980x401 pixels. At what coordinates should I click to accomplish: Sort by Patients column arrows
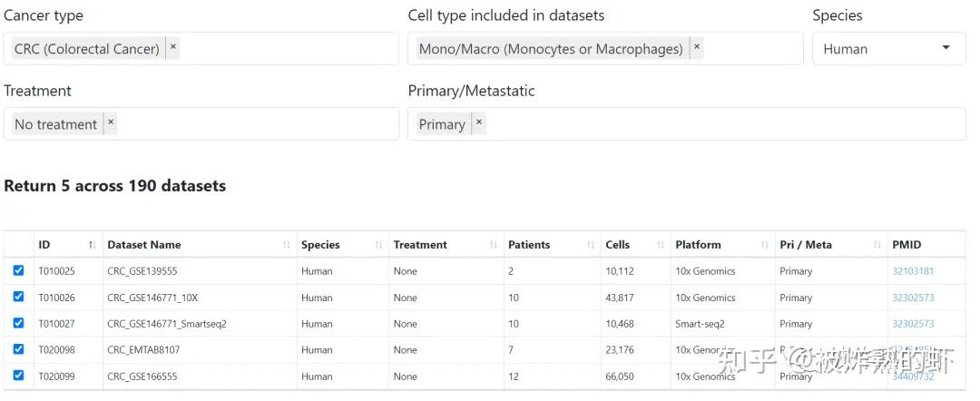point(591,245)
